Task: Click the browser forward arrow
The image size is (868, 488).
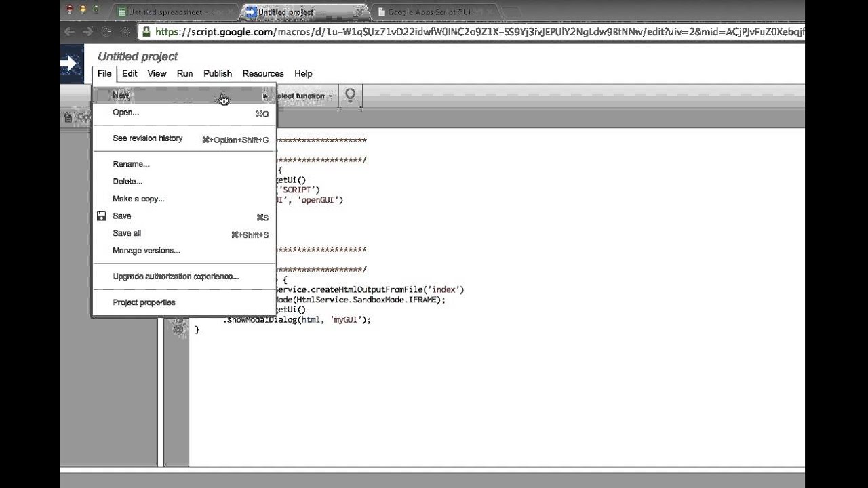Action: (88, 31)
